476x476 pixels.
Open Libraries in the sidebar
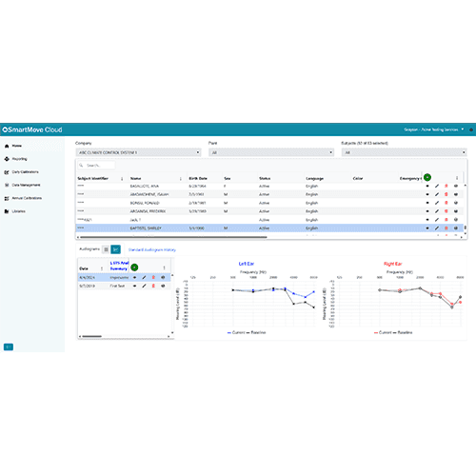tap(18, 211)
